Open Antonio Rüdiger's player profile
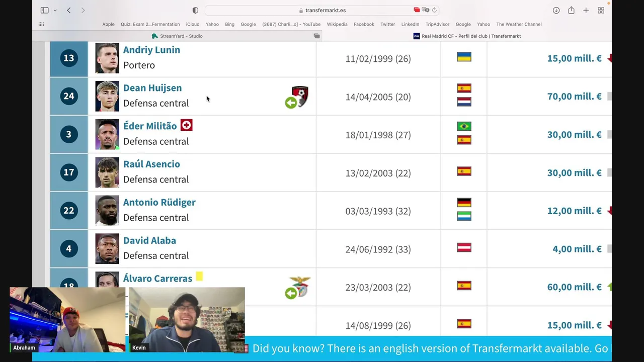Viewport: 644px width, 362px height. pyautogui.click(x=159, y=202)
